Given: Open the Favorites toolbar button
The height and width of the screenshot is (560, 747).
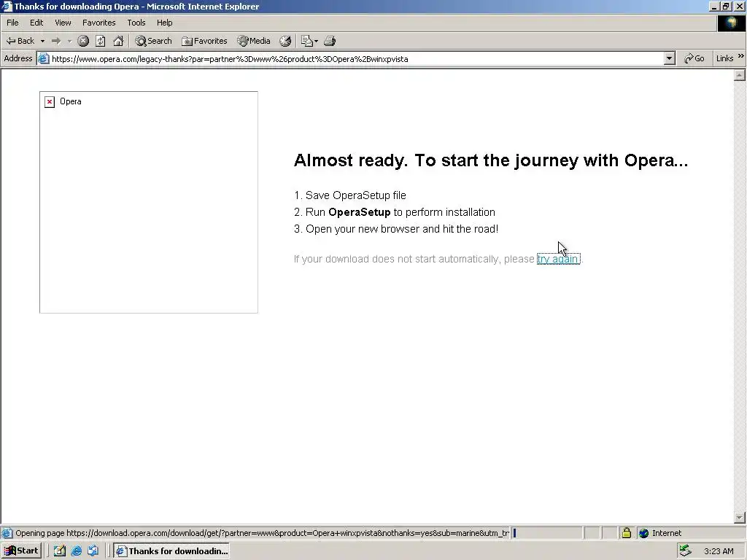Looking at the screenshot, I should pyautogui.click(x=204, y=41).
